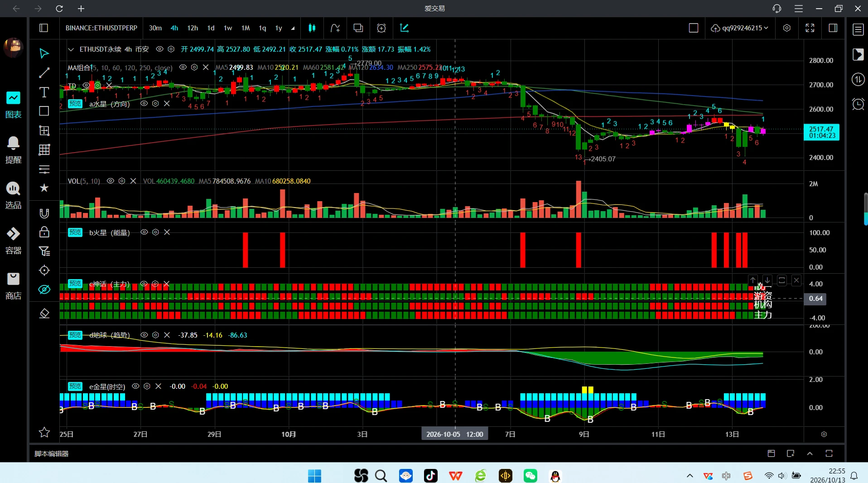Switch to 12h timeframe
The height and width of the screenshot is (483, 868).
tap(193, 28)
